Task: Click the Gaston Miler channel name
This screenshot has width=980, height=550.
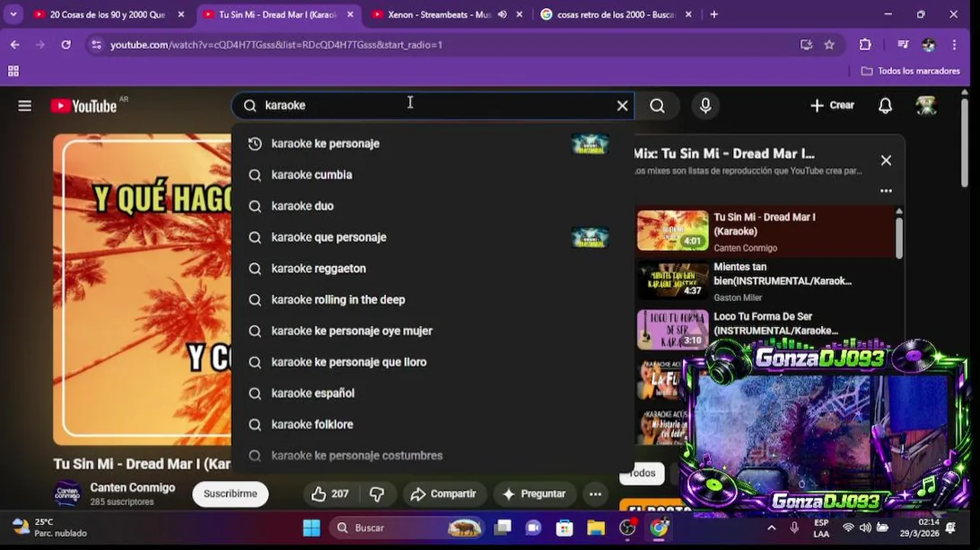Action: point(737,298)
